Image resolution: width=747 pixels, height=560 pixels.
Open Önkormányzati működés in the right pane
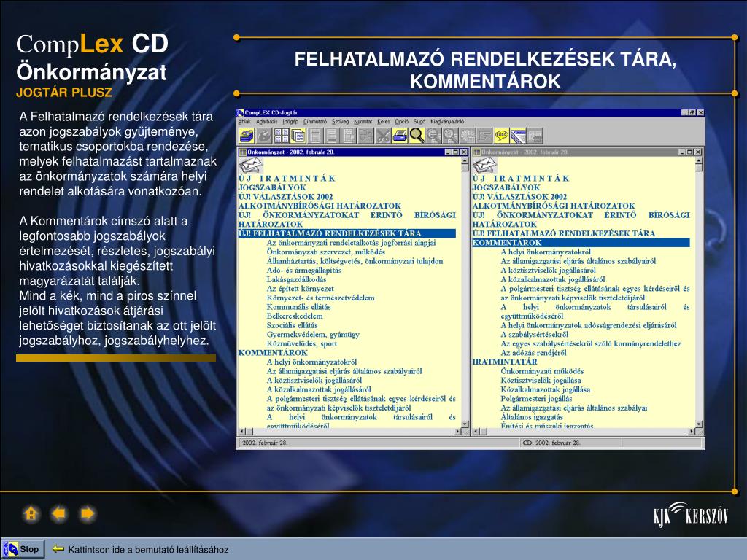click(x=542, y=371)
